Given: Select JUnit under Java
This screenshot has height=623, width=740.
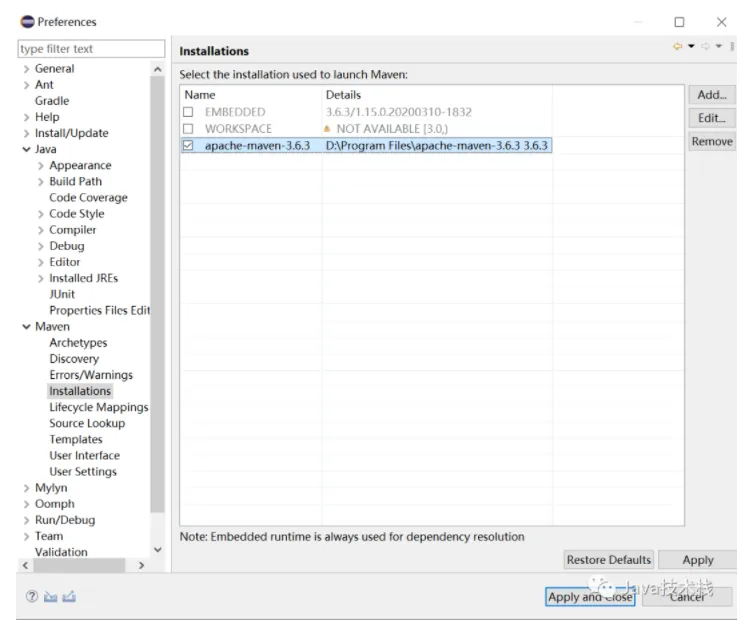Looking at the screenshot, I should [x=62, y=294].
